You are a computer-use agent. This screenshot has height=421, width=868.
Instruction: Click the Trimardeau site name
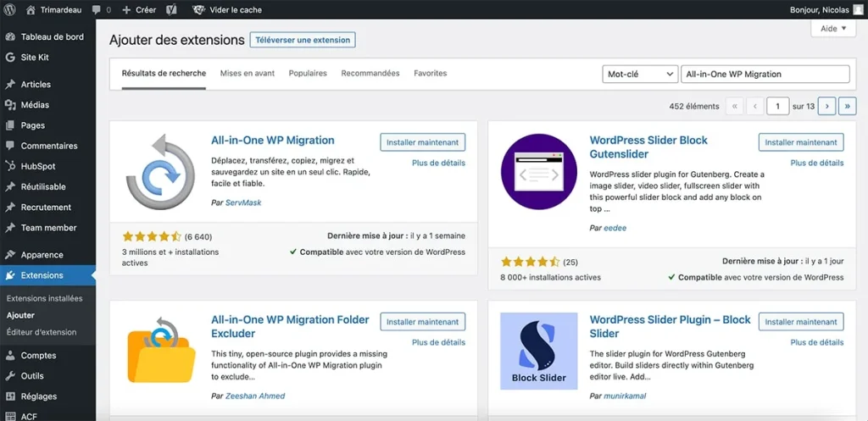coord(61,10)
